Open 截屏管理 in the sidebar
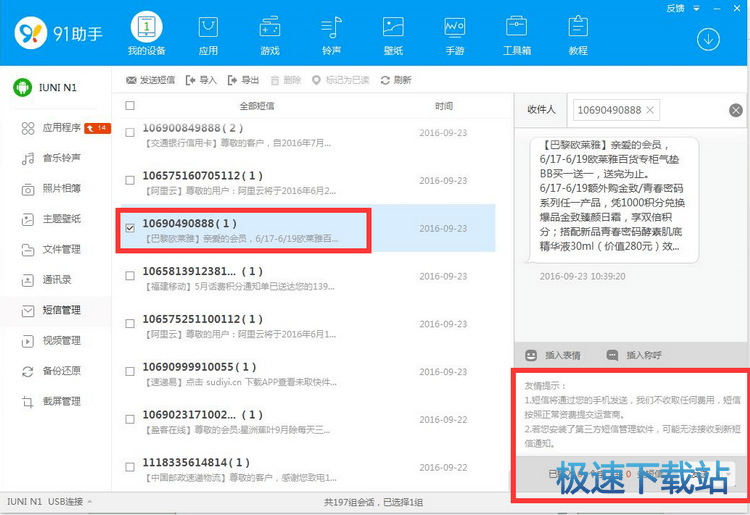750x515 pixels. (x=51, y=402)
